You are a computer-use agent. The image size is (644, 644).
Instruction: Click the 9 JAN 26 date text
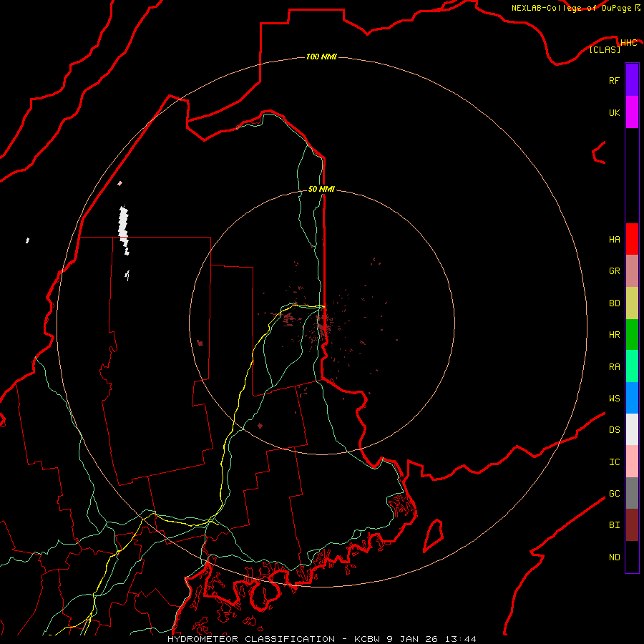pyautogui.click(x=412, y=639)
